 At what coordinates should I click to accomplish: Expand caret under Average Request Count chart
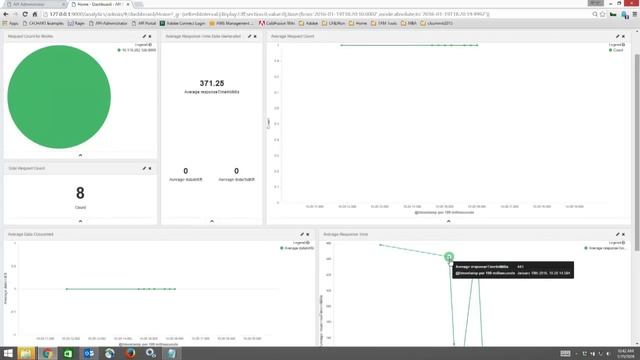click(x=449, y=221)
